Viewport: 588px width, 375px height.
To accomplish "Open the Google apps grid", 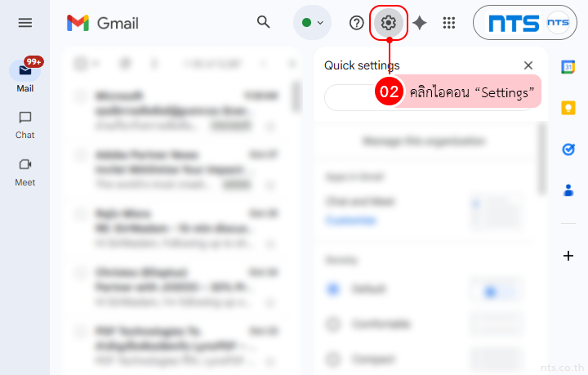I will click(449, 23).
